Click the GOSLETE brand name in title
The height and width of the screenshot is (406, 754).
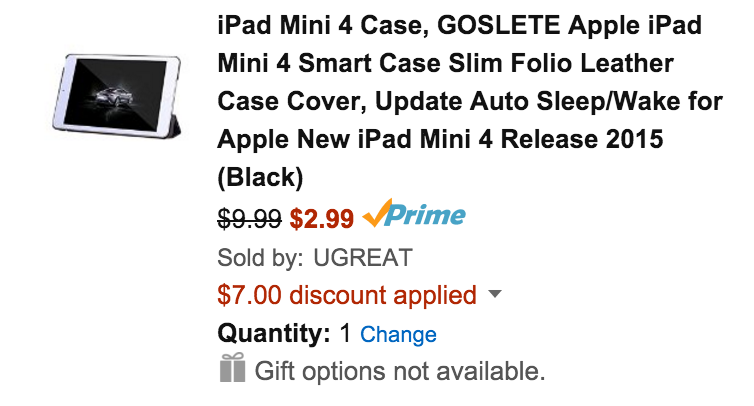pyautogui.click(x=499, y=25)
